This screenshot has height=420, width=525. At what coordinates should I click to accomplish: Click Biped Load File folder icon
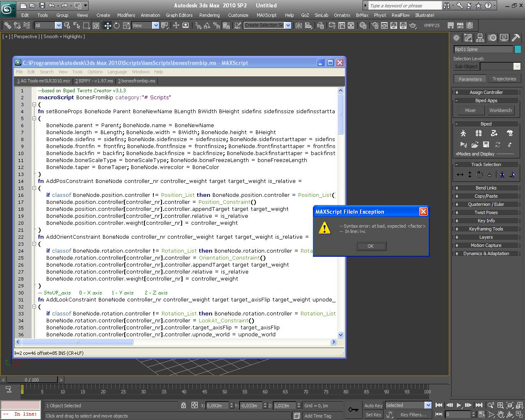475,144
